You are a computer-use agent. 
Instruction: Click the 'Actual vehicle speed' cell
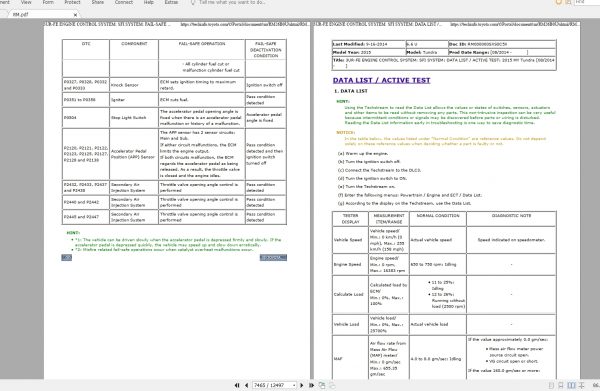(x=438, y=240)
